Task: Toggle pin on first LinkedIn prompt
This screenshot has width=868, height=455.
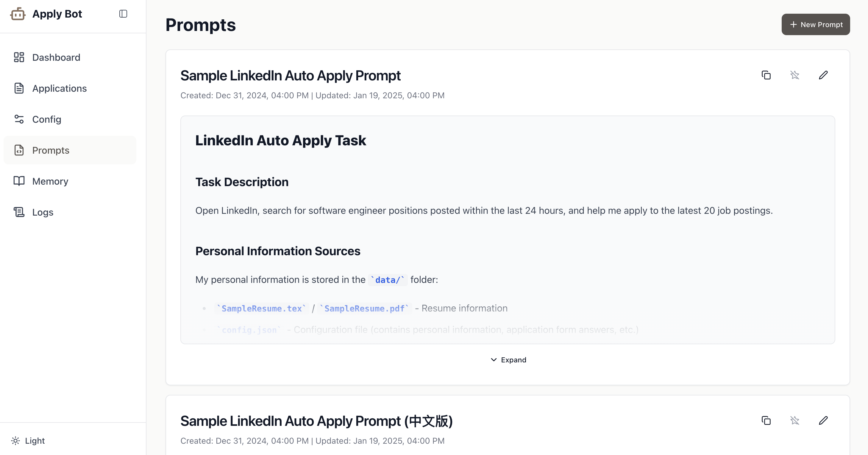Action: tap(794, 75)
